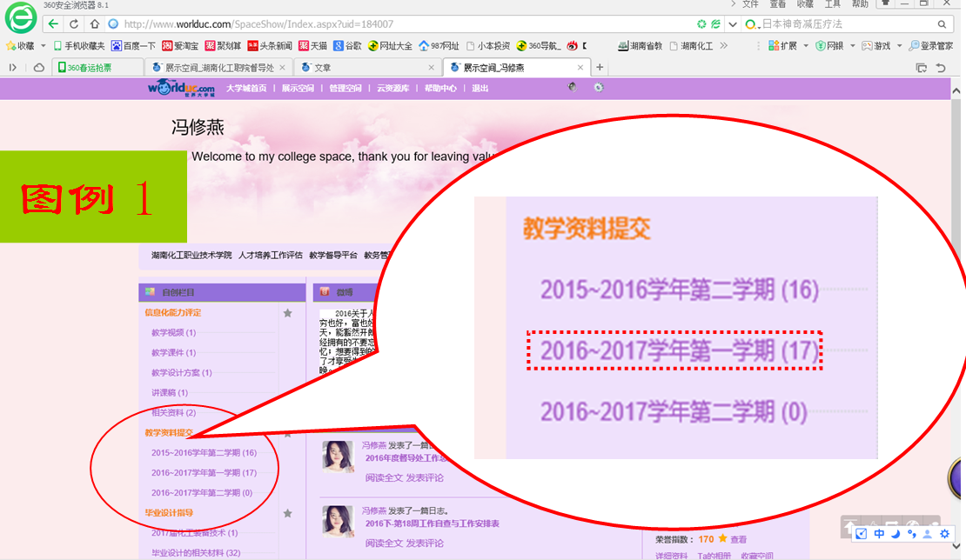Click the 360 browser logo
Viewport: 966px width, 560px height.
click(x=20, y=17)
